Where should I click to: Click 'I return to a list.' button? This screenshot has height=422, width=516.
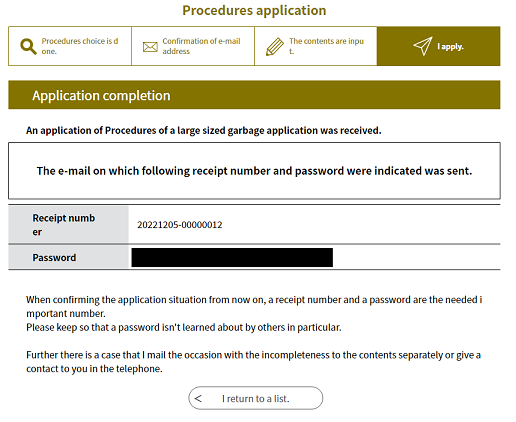(x=256, y=398)
